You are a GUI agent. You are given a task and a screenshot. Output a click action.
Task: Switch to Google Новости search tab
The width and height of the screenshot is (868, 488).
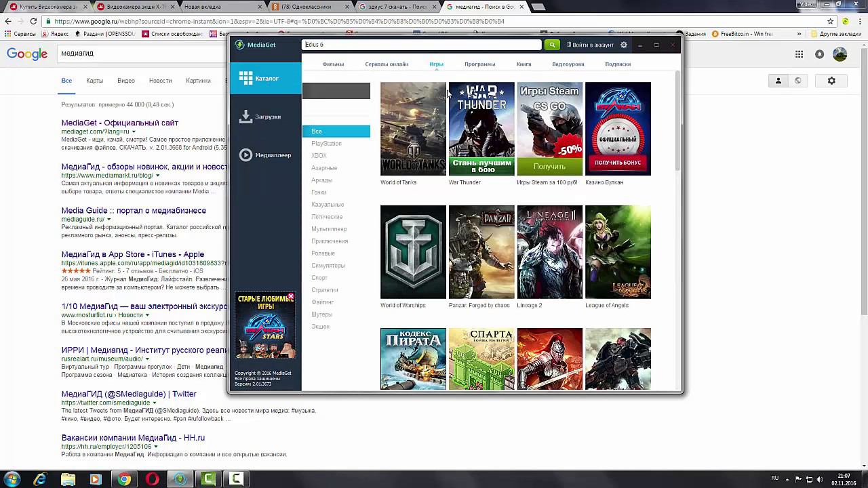pos(160,81)
